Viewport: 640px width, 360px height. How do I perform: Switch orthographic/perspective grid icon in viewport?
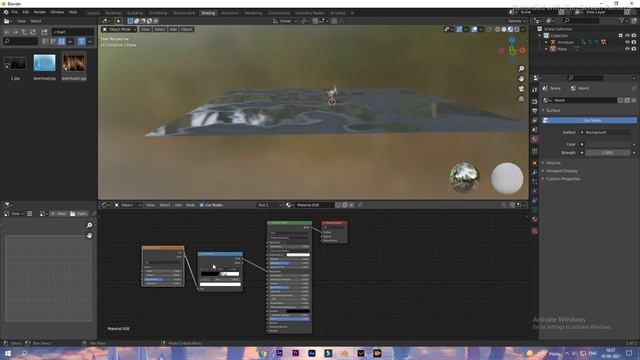pos(521,99)
